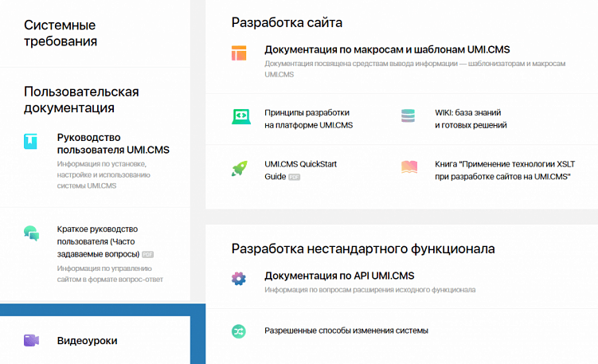598x364 pixels.
Task: Open 'Принципы разработки на платформе UMI.CMS'
Action: (308, 119)
